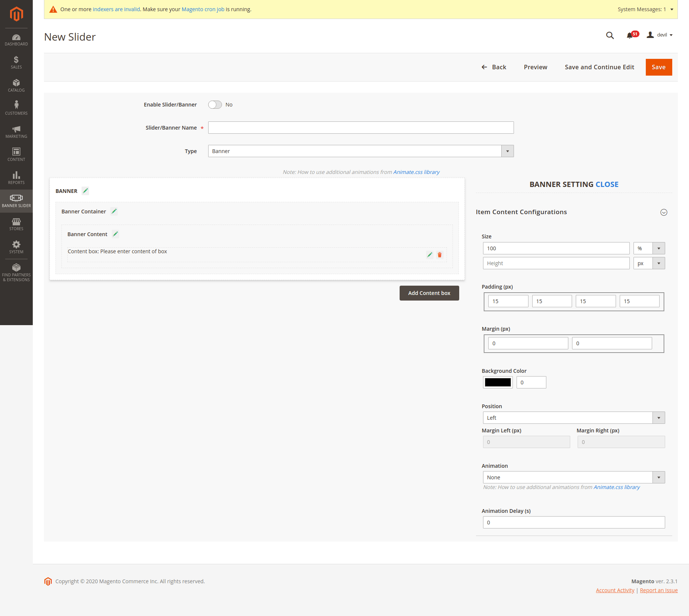
Task: Click the Magento logo in sidebar
Action: coord(16,14)
